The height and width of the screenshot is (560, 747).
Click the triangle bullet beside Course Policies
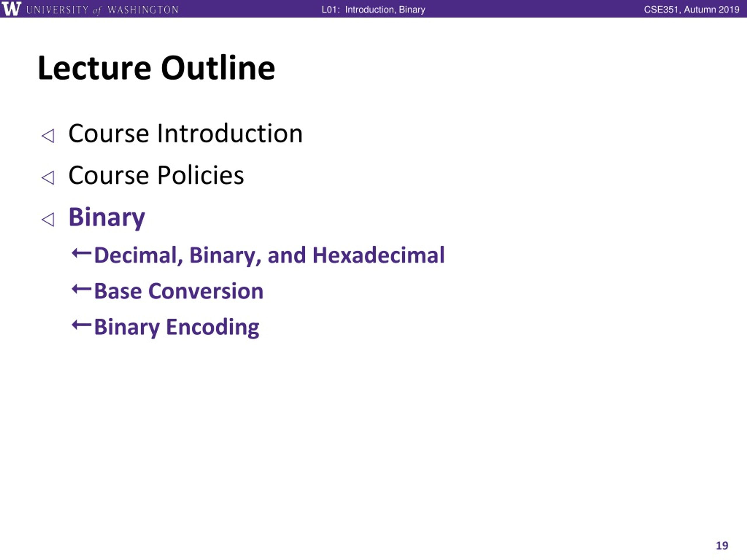[48, 178]
